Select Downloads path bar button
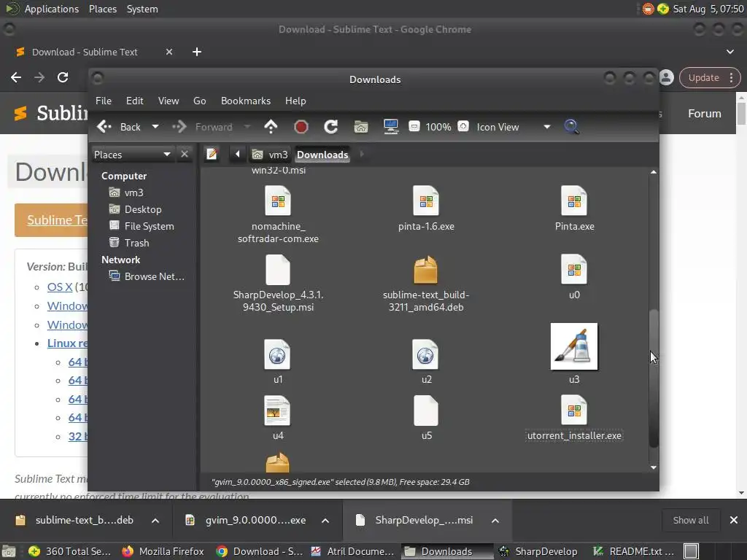747x560 pixels. point(322,155)
